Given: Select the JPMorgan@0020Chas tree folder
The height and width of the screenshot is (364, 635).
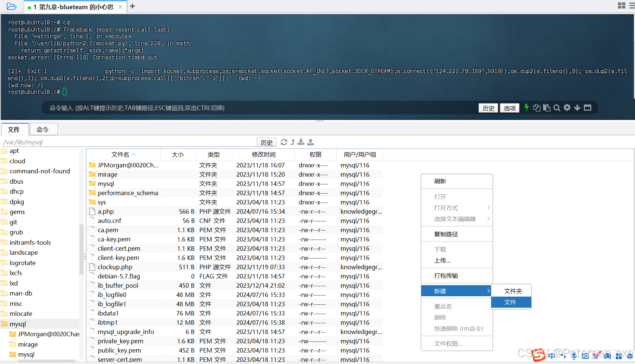Looking at the screenshot, I should tap(44, 334).
